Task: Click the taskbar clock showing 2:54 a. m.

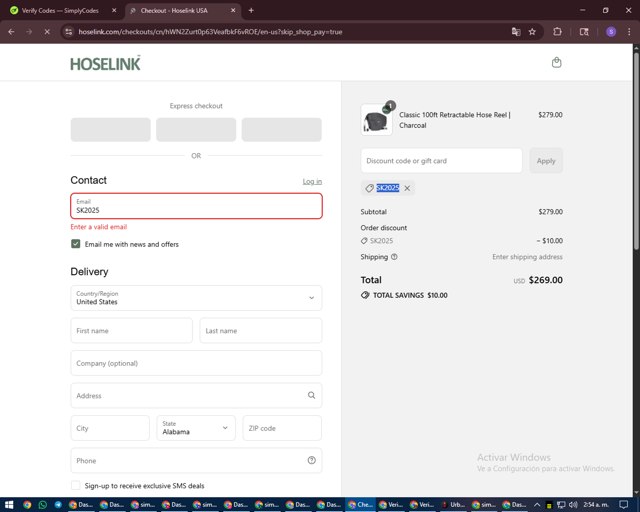Action: [596, 505]
